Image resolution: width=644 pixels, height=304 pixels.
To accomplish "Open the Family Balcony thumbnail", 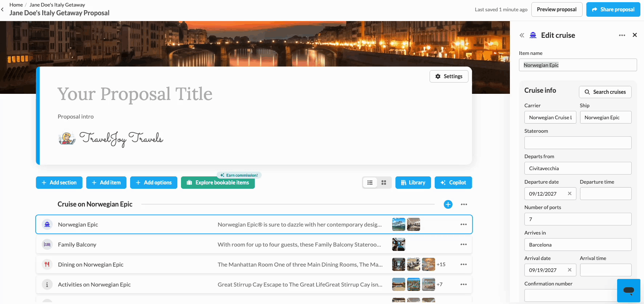I will pyautogui.click(x=399, y=244).
